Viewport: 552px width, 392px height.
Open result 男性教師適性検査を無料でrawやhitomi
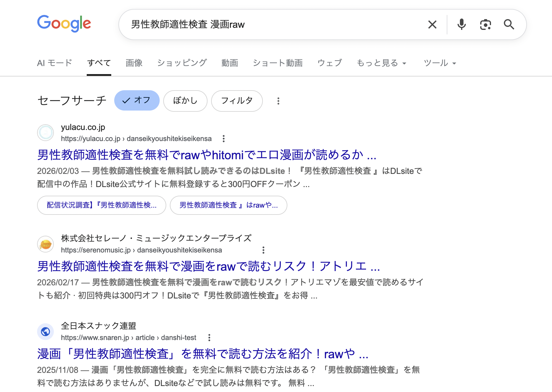pos(207,155)
